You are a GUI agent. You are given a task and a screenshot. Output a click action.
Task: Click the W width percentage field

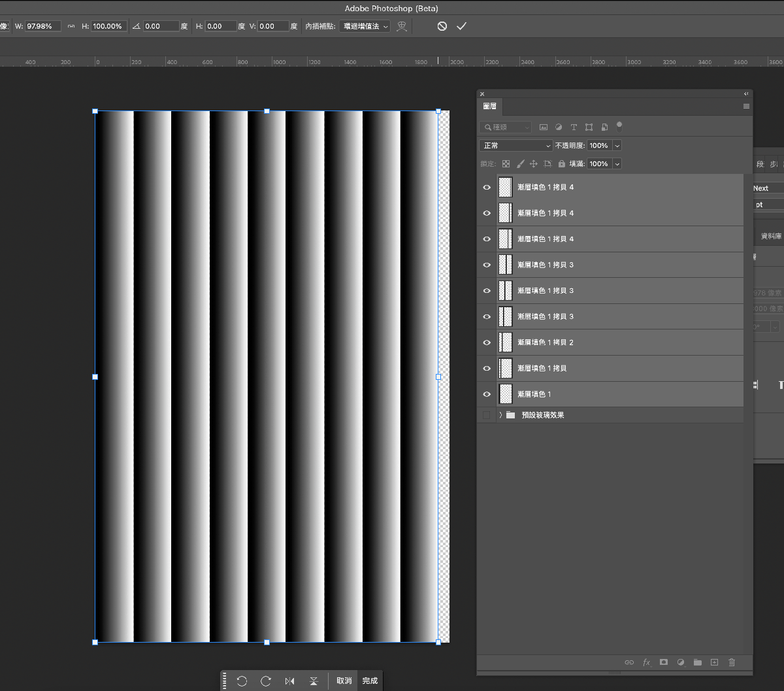click(x=43, y=26)
